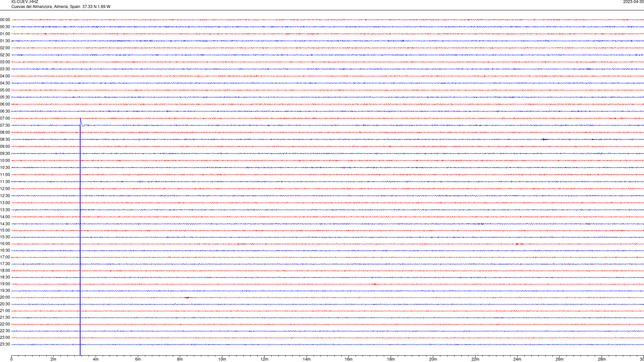Select the 14:30 trace time label
Image resolution: width=644 pixels, height=362 pixels.
click(5, 224)
